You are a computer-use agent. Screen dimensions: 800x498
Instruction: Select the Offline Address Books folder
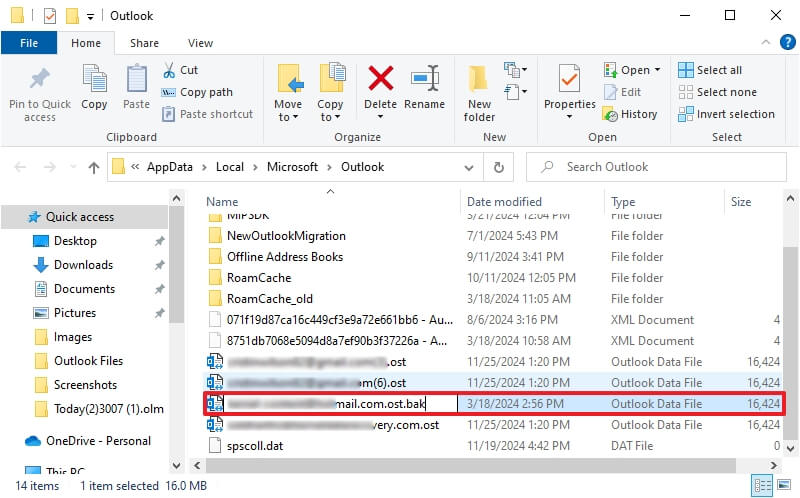(x=285, y=257)
